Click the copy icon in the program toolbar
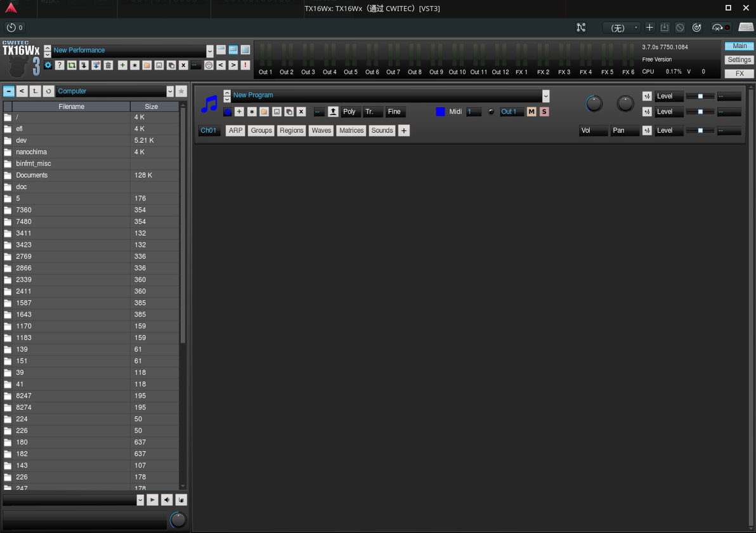Viewport: 756px width, 533px height. tap(289, 112)
